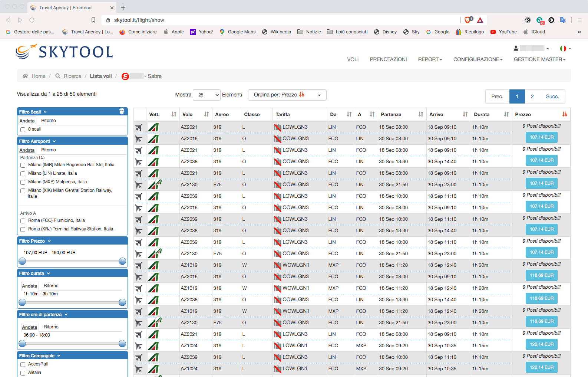This screenshot has height=377, width=588.
Task: Click the browser address bar
Action: (282, 20)
